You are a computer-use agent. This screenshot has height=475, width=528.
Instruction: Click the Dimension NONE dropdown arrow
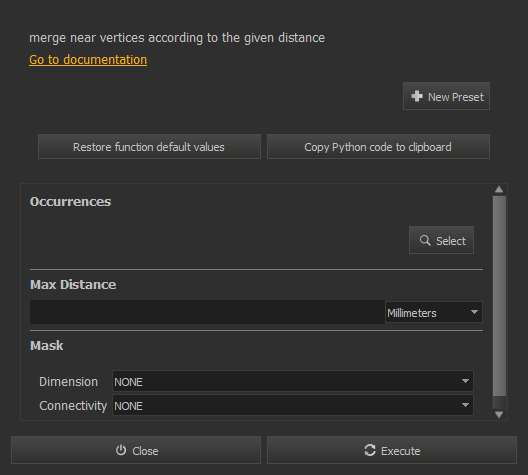[465, 381]
